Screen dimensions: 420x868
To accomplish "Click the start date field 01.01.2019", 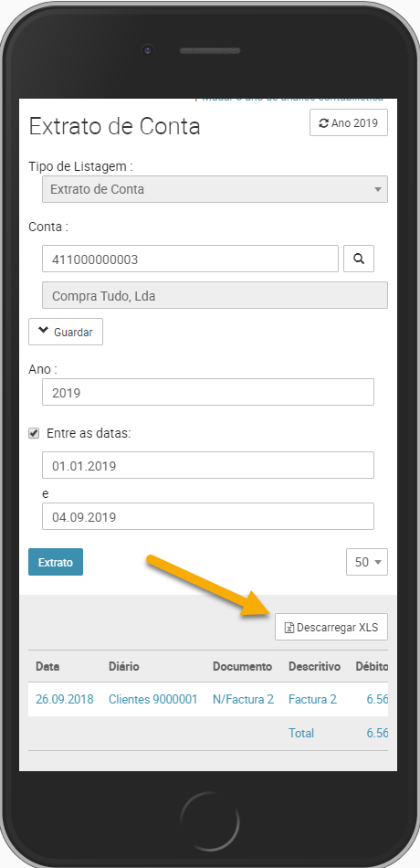I will (208, 465).
